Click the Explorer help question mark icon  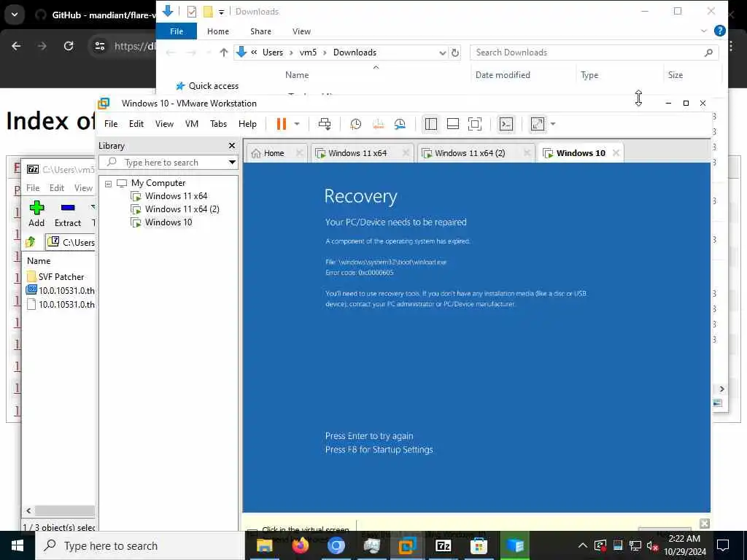(x=720, y=31)
